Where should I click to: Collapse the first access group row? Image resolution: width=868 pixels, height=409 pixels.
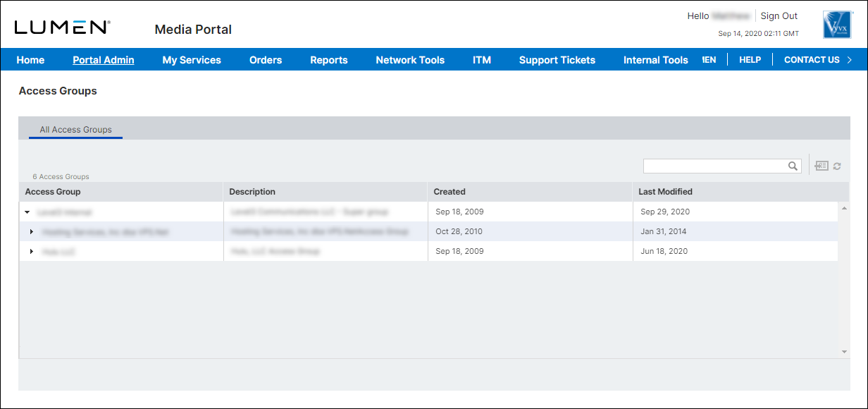pos(27,212)
